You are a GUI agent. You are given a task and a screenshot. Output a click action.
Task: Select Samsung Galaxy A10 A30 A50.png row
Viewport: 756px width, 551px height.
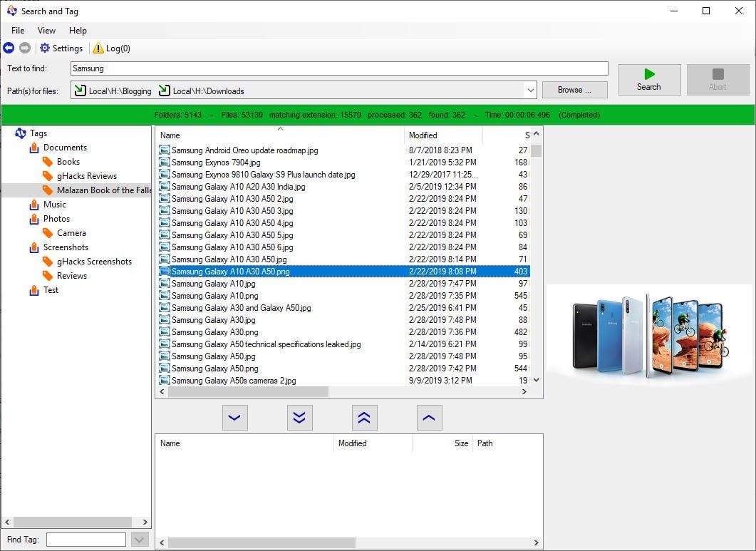click(344, 271)
